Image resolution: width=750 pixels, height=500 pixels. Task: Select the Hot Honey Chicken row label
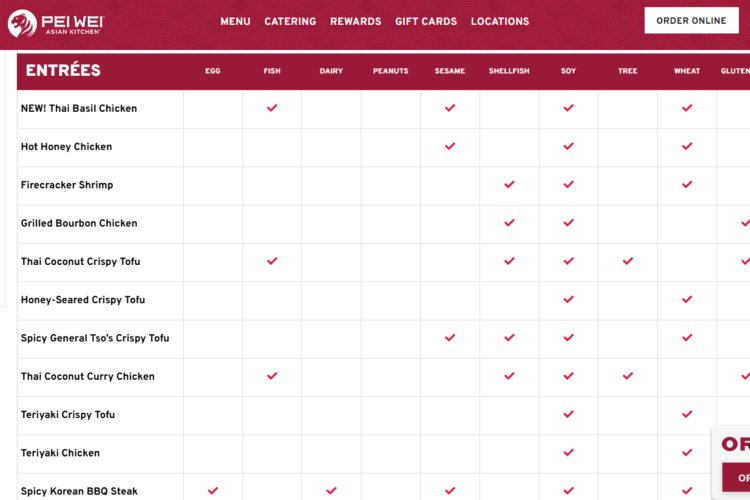pyautogui.click(x=66, y=147)
